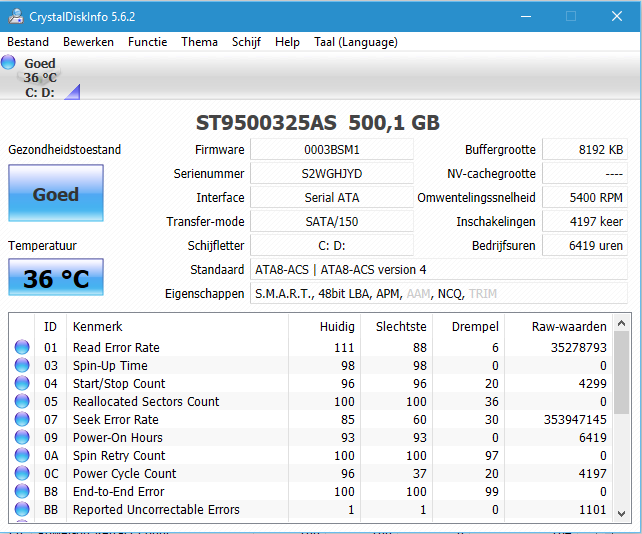
Task: Click status orb for Start/Stop Count row
Action: [x=22, y=383]
